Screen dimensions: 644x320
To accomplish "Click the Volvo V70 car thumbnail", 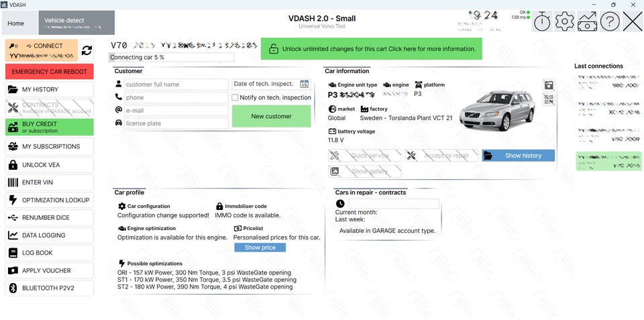I will point(497,111).
